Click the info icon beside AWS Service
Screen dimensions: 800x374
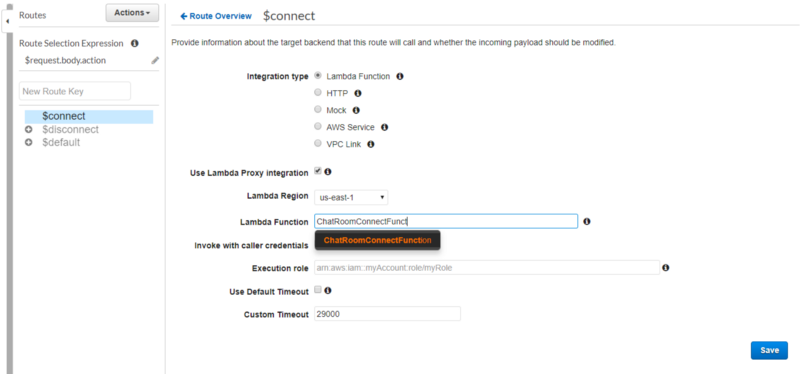pyautogui.click(x=384, y=127)
